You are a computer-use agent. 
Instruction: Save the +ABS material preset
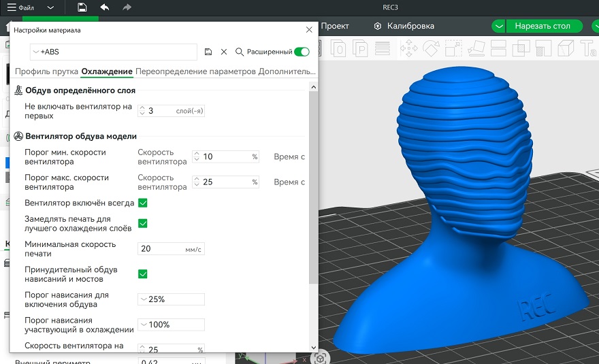pos(208,52)
